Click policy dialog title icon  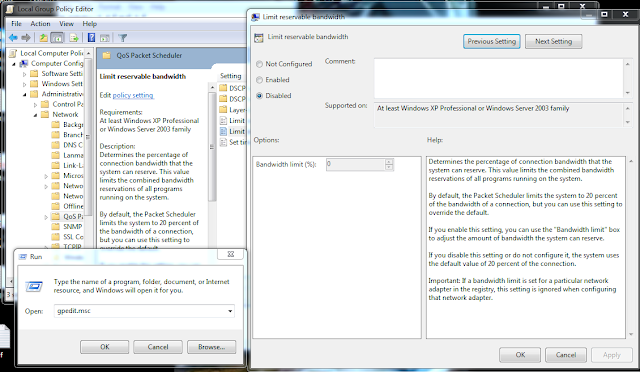256,17
